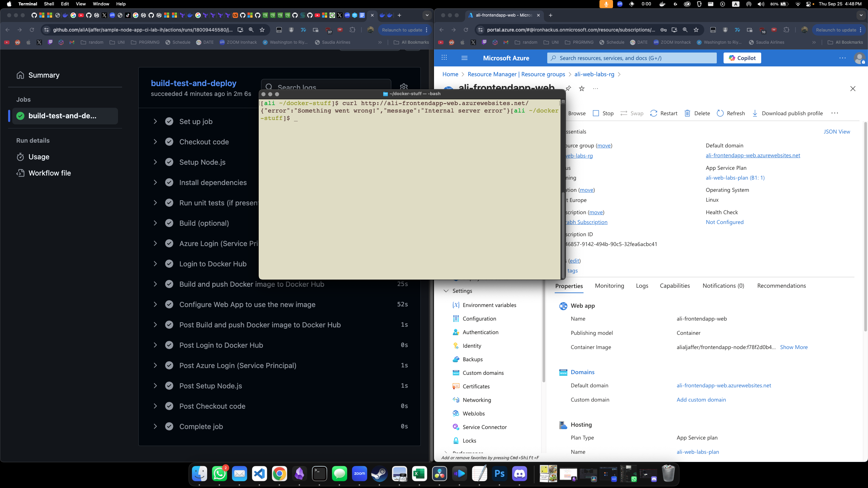Open the Azure portal hamburger menu
The width and height of the screenshot is (868, 488).
click(465, 58)
